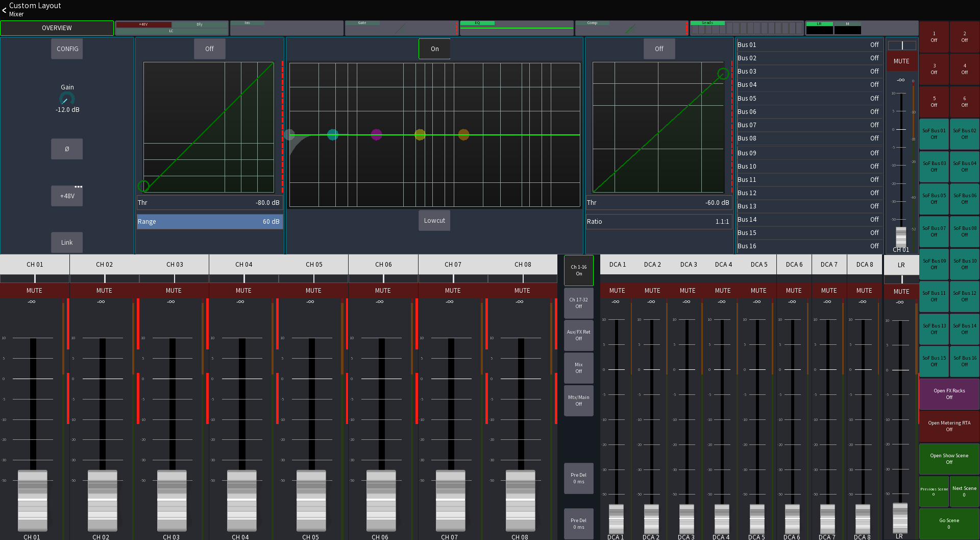The height and width of the screenshot is (540, 980).
Task: Click the LR master fader
Action: click(x=900, y=519)
